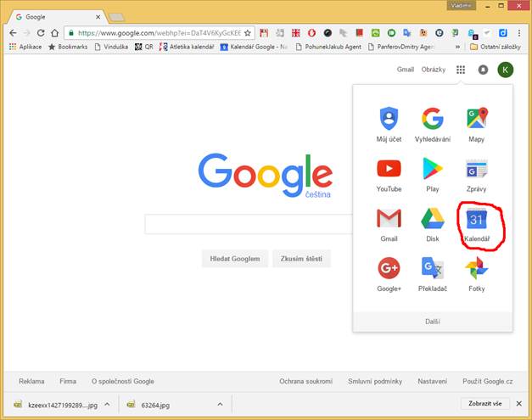
Task: Click the browser home icon
Action: point(54,33)
